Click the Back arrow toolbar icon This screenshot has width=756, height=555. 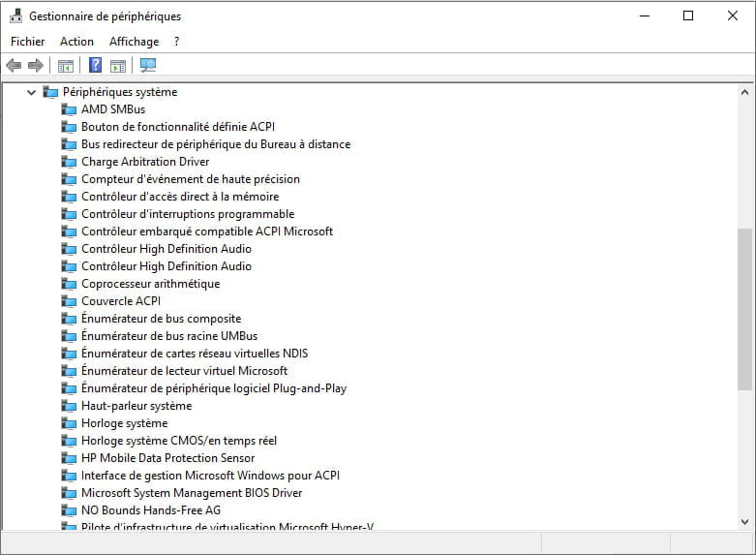14,65
